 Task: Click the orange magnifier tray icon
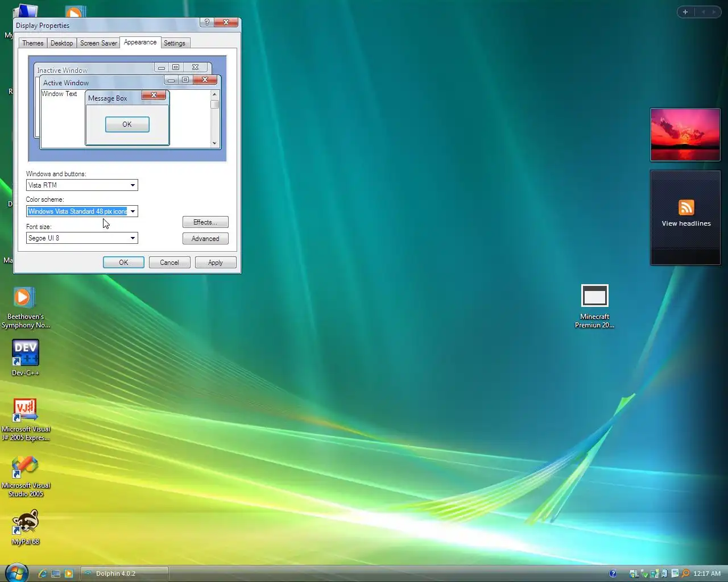click(x=685, y=573)
